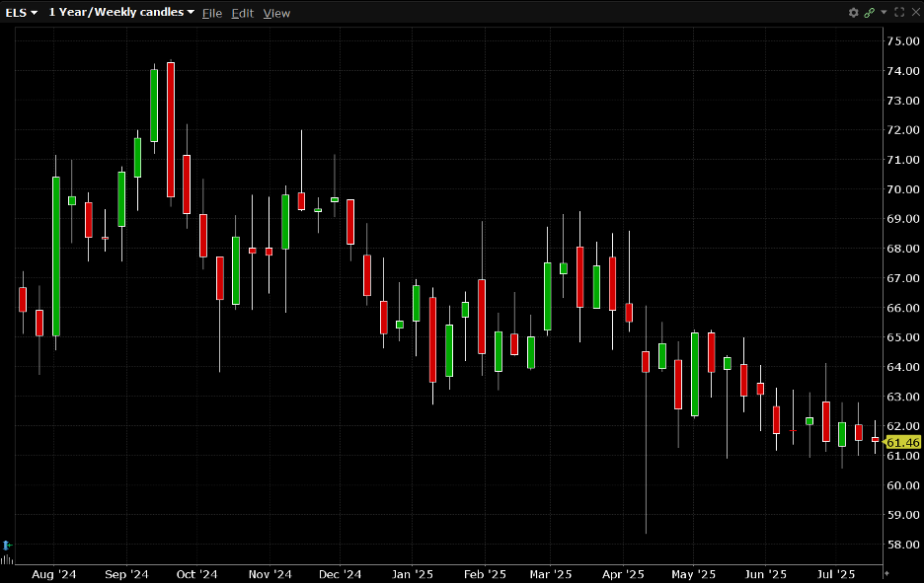
Task: Open the File menu
Action: [211, 13]
